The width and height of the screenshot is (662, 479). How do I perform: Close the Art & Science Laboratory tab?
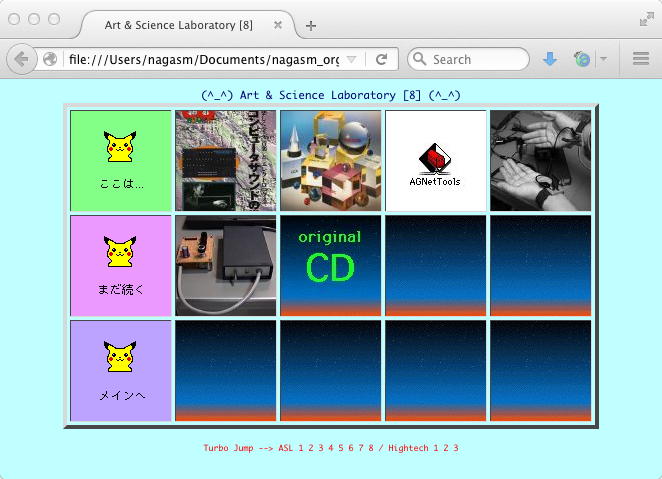(277, 25)
